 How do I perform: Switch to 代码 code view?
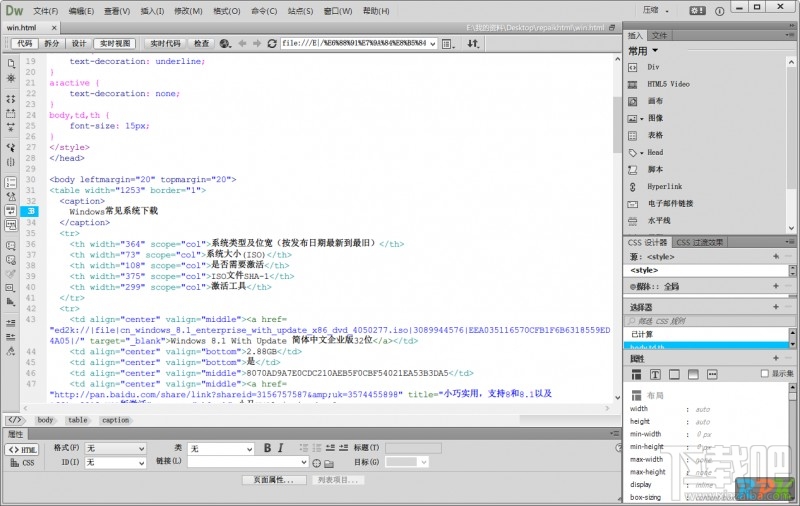pos(24,44)
